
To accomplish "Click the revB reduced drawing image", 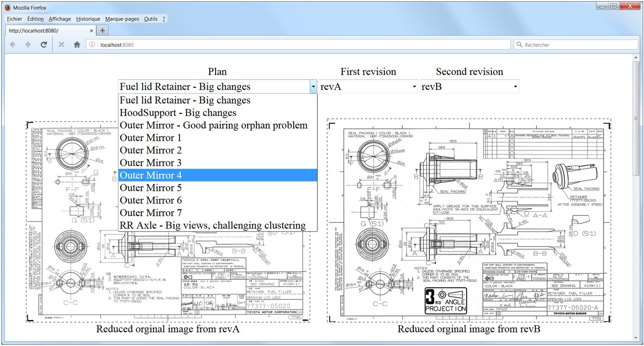I will (469, 221).
